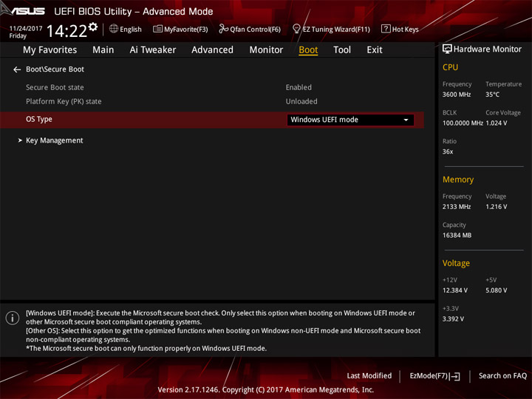Screen dimensions: 532x399
Task: Click memory frequency value 2133 MHz
Action: tap(457, 207)
